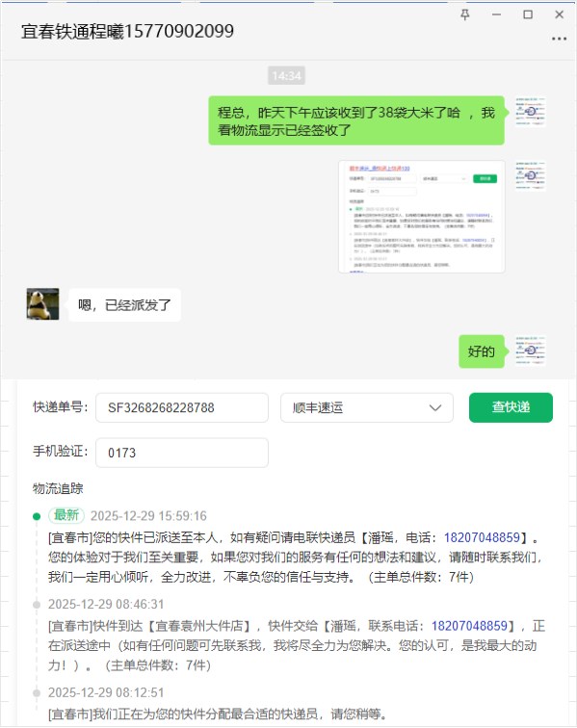Click the panda contact avatar

coord(42,304)
